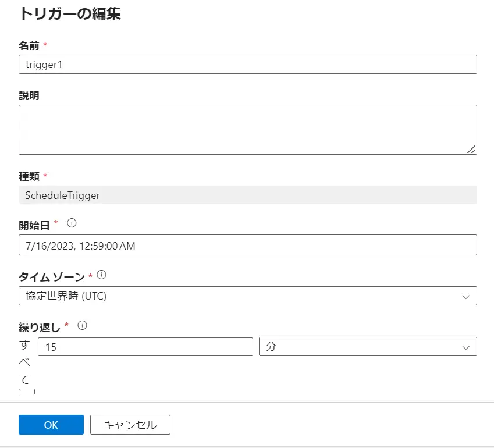This screenshot has height=448, width=494.
Task: Click the OK button
Action: pos(51,425)
